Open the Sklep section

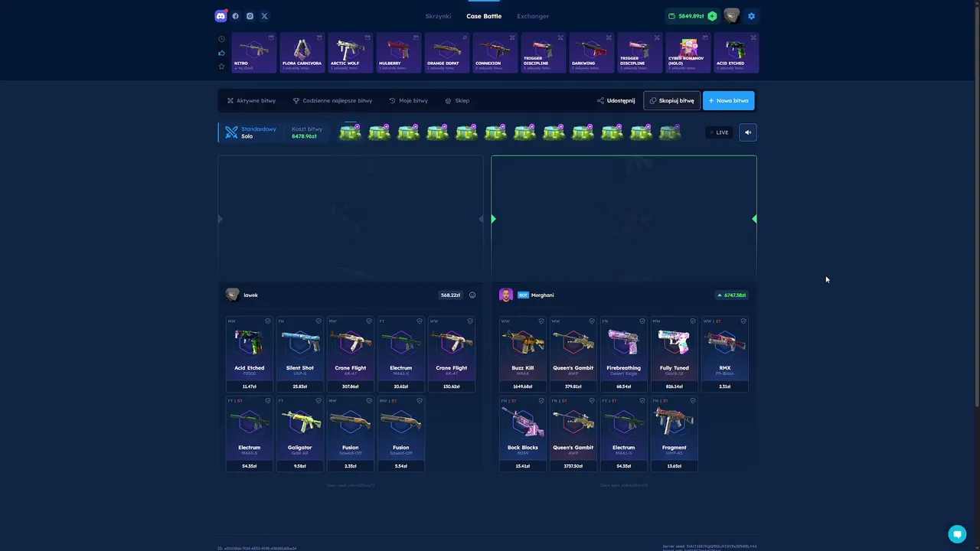point(457,101)
